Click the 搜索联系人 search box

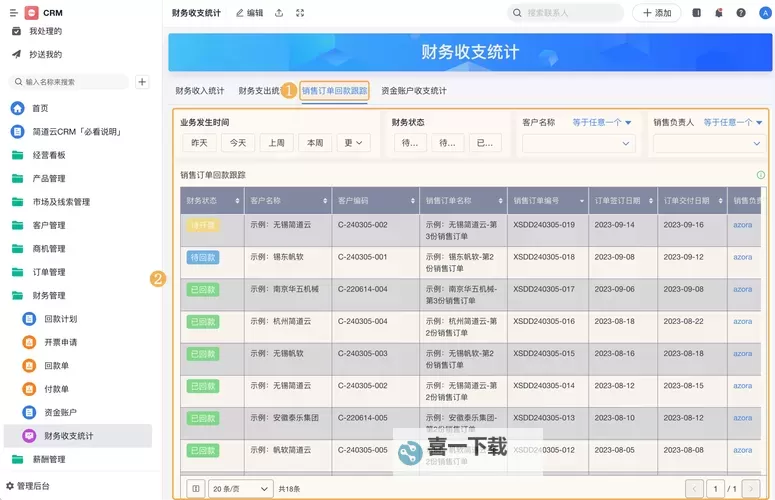[565, 13]
